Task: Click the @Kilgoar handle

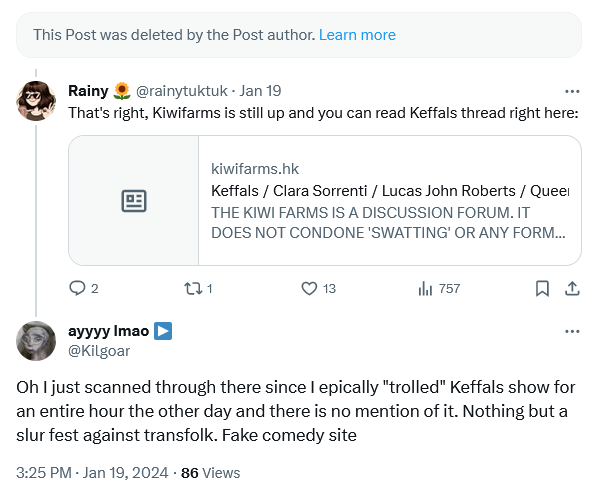Action: coord(99,351)
